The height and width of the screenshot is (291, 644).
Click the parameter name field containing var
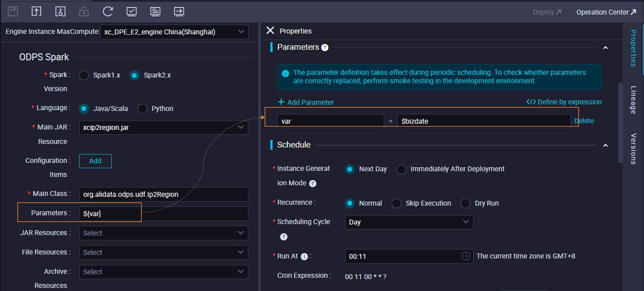tap(331, 121)
